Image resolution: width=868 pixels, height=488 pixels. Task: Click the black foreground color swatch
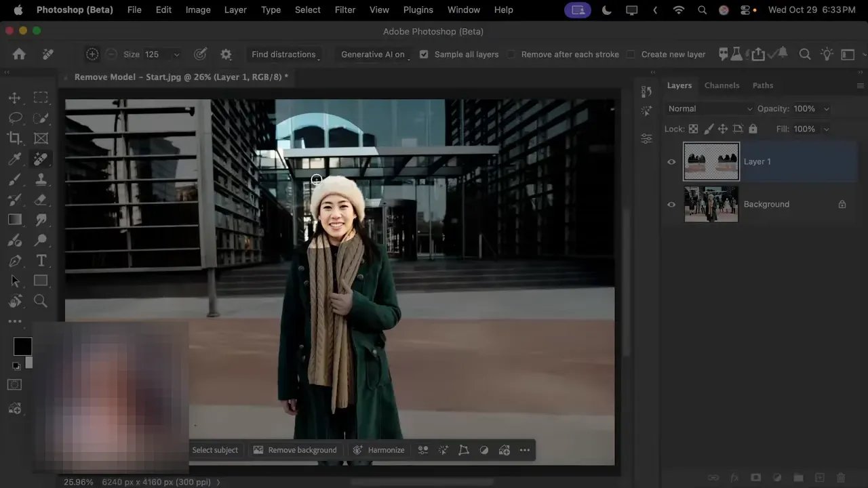(x=22, y=346)
